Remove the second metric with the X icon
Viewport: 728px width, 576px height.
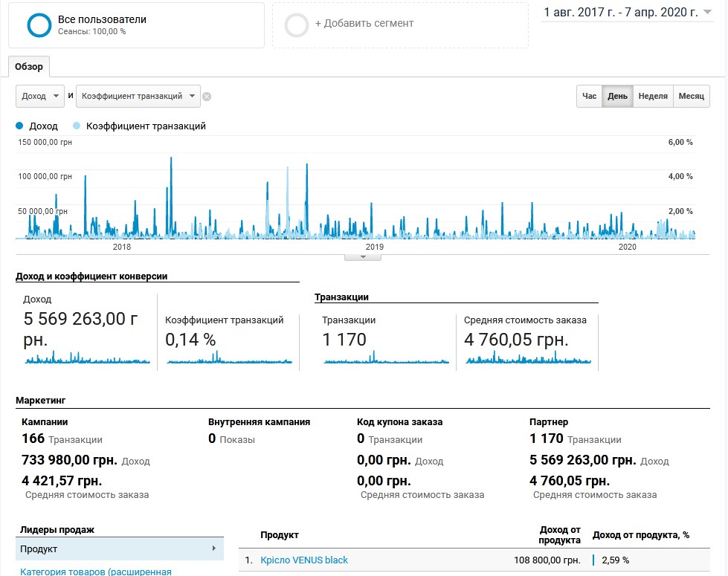(x=207, y=97)
